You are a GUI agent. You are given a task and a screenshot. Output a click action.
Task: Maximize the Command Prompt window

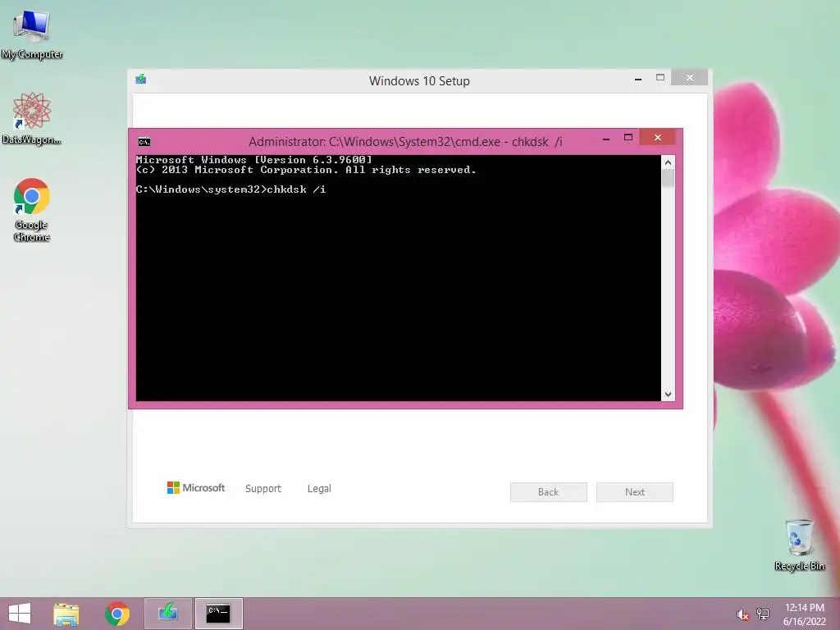coord(628,138)
